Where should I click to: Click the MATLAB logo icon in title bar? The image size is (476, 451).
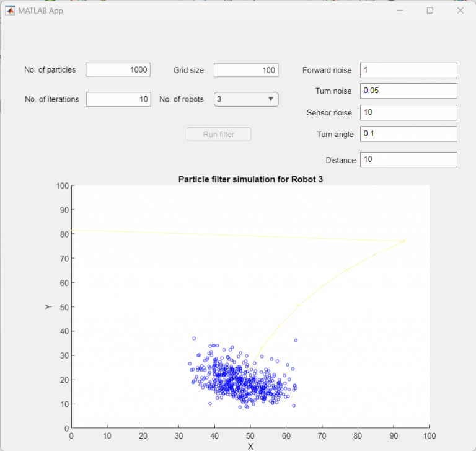(11, 11)
